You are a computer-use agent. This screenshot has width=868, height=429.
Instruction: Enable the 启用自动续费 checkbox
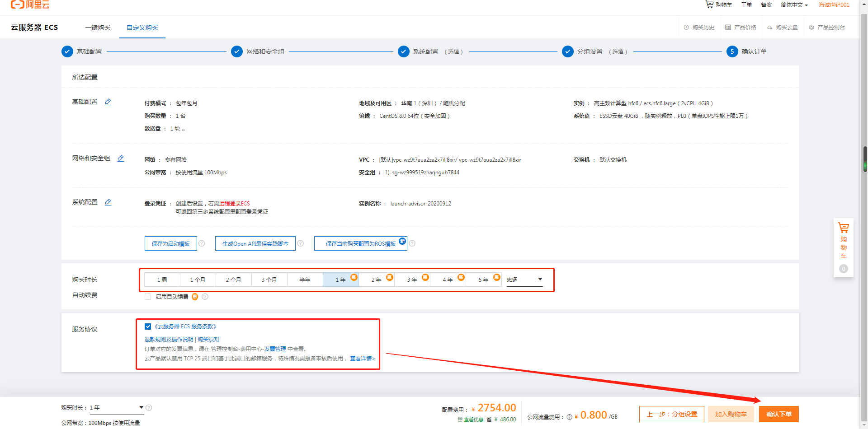[148, 297]
